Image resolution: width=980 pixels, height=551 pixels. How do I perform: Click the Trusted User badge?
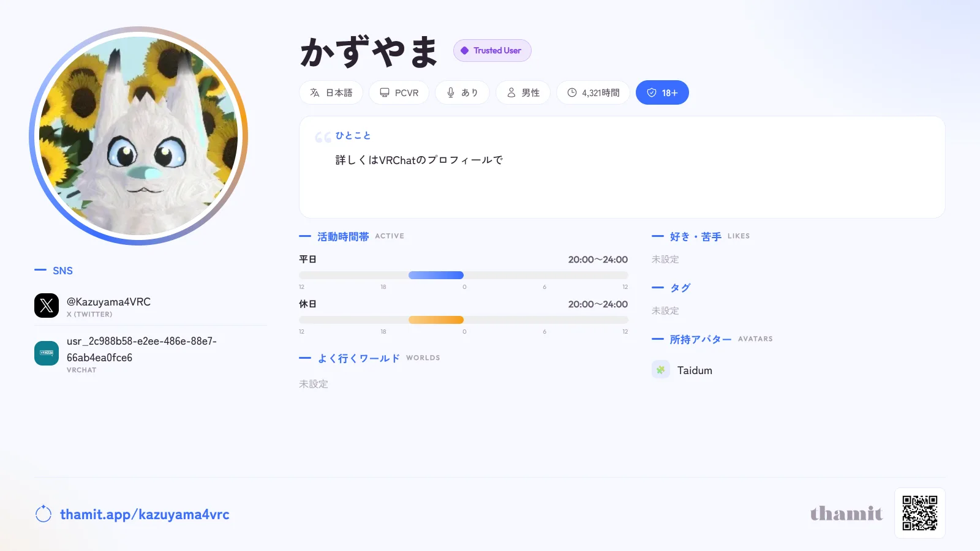point(492,51)
